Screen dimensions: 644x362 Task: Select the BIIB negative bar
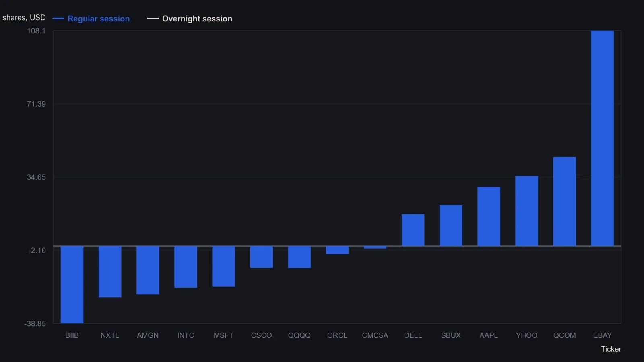coord(72,284)
